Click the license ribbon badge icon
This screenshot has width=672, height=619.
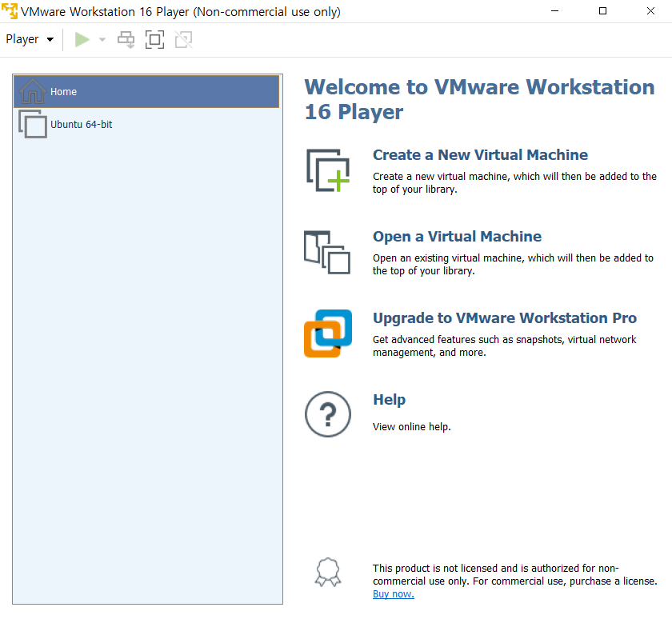coord(328,572)
